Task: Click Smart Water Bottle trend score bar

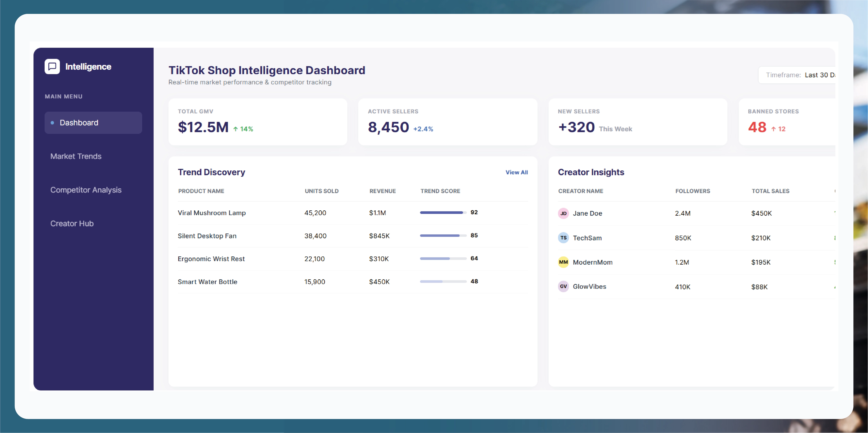Action: pyautogui.click(x=443, y=281)
